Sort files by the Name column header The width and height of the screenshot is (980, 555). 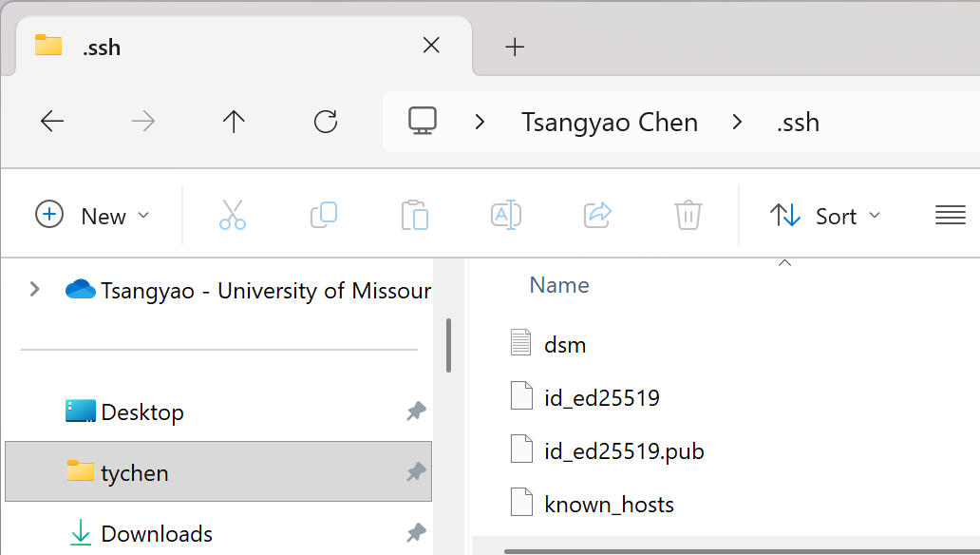pyautogui.click(x=559, y=285)
